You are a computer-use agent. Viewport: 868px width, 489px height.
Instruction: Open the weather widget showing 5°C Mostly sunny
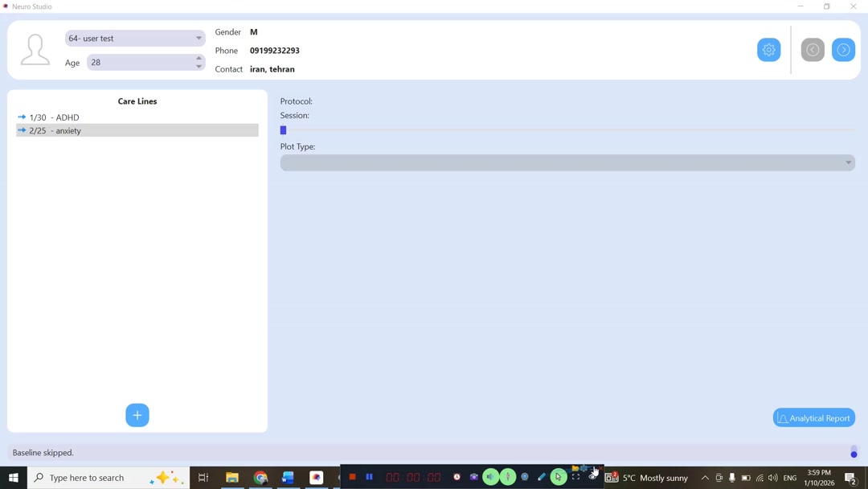[646, 478]
